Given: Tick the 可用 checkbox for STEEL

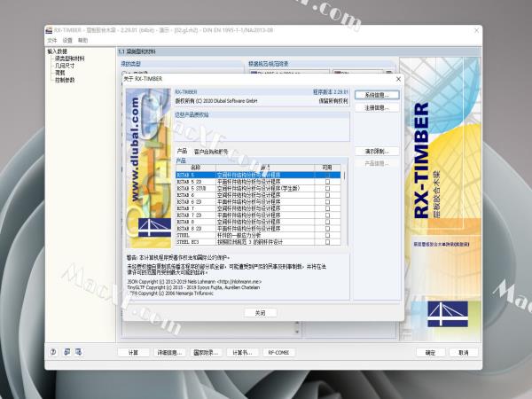Looking at the screenshot, I should pyautogui.click(x=327, y=235).
